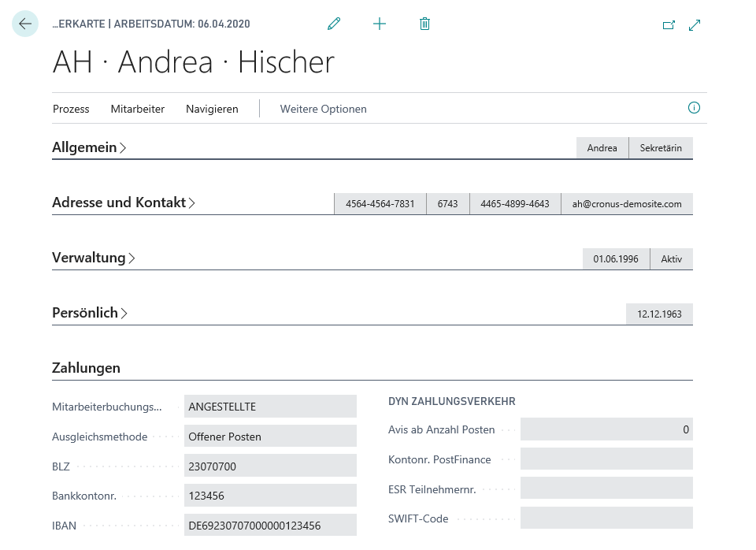
Task: Collapse the Zahlungen section header
Action: click(87, 368)
